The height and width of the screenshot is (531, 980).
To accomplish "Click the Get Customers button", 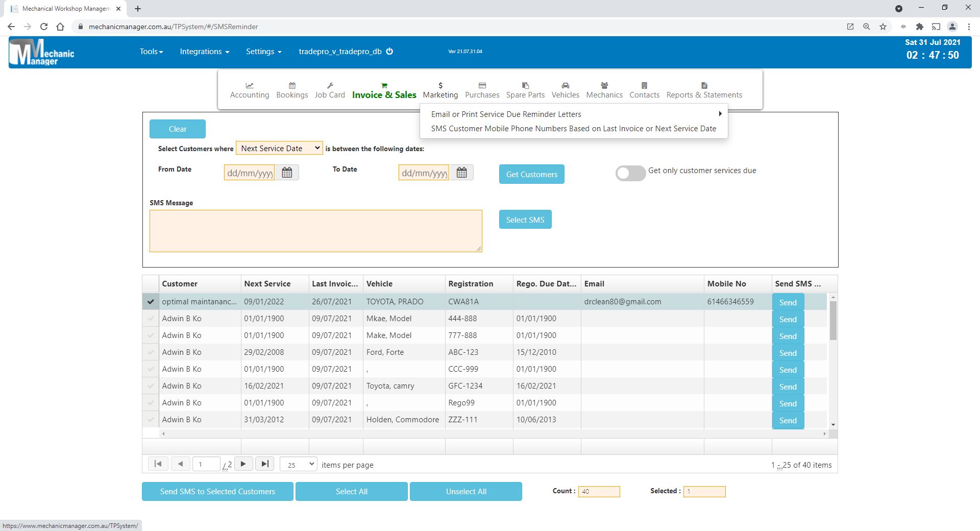I will click(x=531, y=174).
